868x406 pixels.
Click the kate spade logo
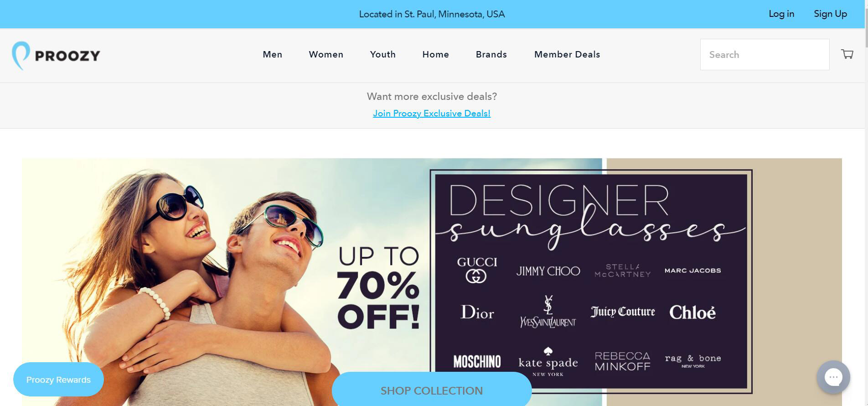548,362
